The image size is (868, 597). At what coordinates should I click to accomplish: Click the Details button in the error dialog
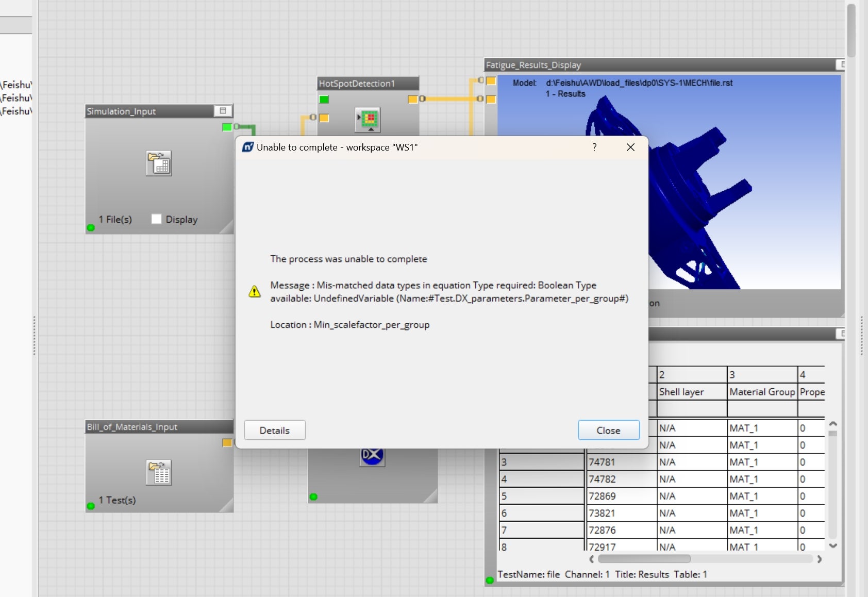coord(275,430)
